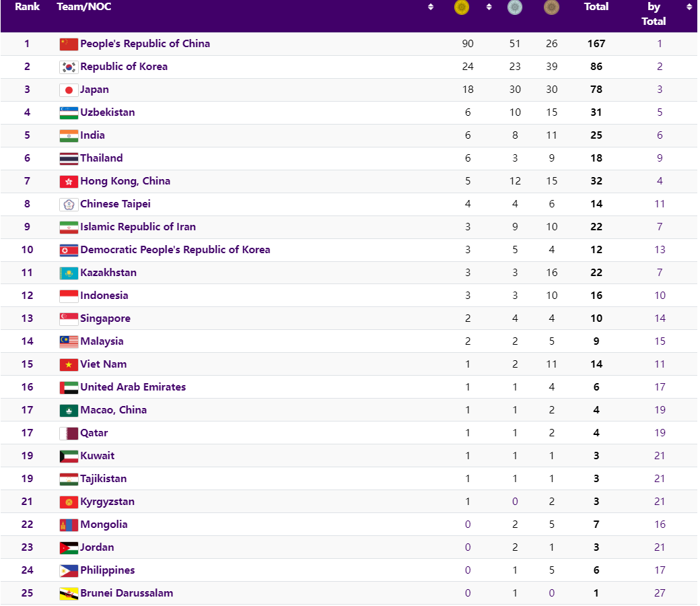Click the bronze medal column icon
The width and height of the screenshot is (700, 606).
click(551, 7)
